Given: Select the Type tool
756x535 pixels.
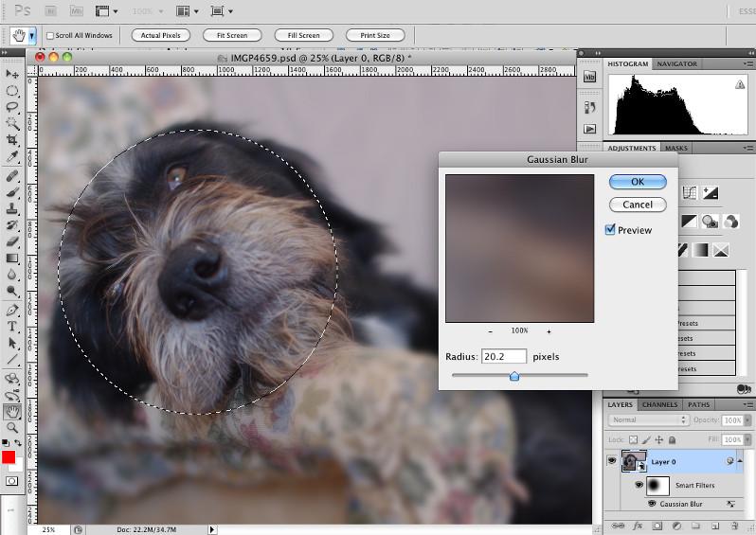Looking at the screenshot, I should tap(12, 327).
